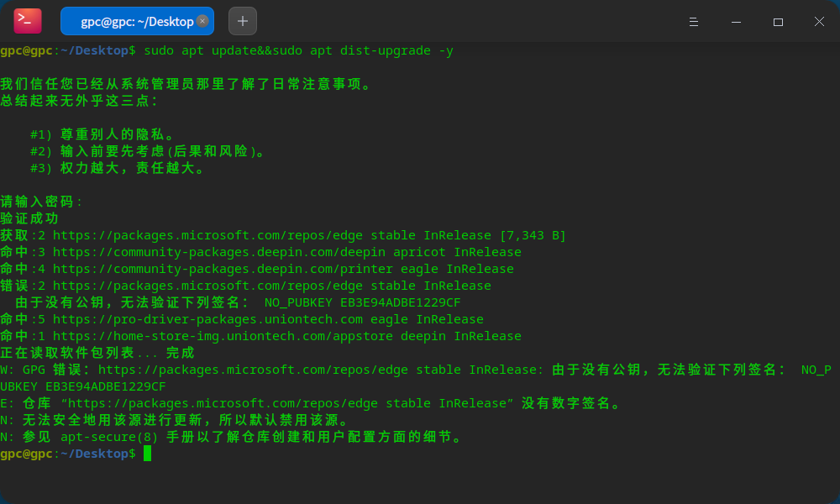Click the blinking green cursor at the prompt
840x504 pixels.
point(149,454)
